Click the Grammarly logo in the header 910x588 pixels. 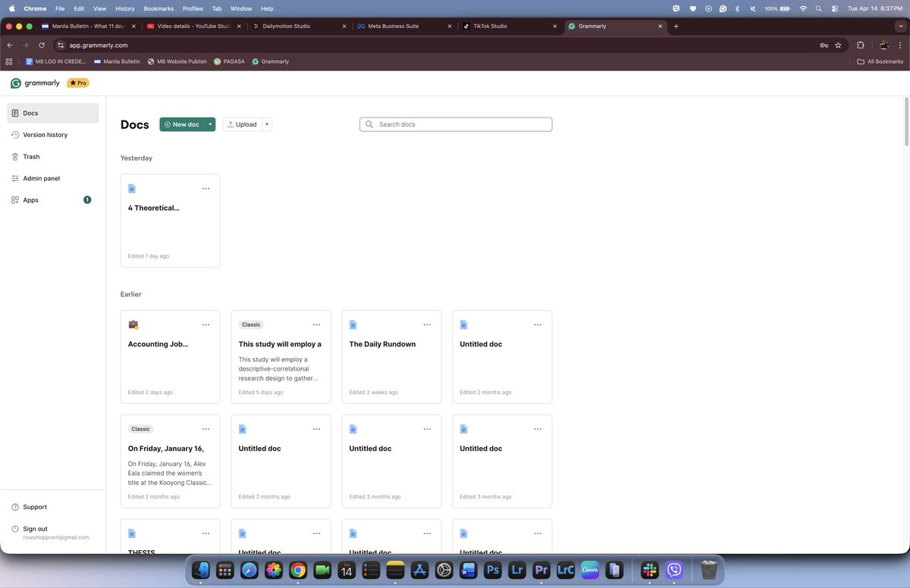coord(35,83)
